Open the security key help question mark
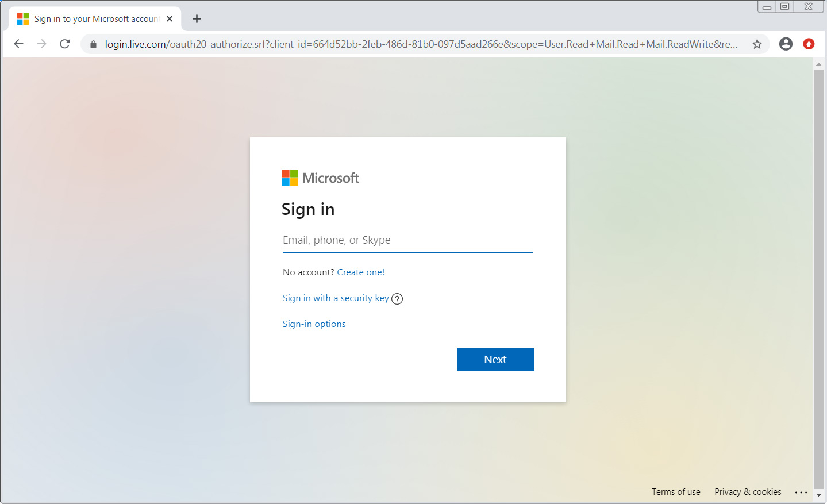Viewport: 827px width, 504px height. click(397, 299)
